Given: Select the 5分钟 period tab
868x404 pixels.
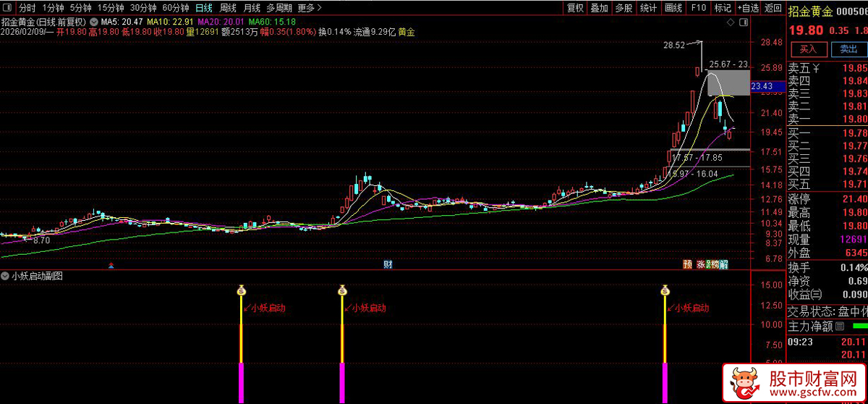Looking at the screenshot, I should click(x=81, y=8).
